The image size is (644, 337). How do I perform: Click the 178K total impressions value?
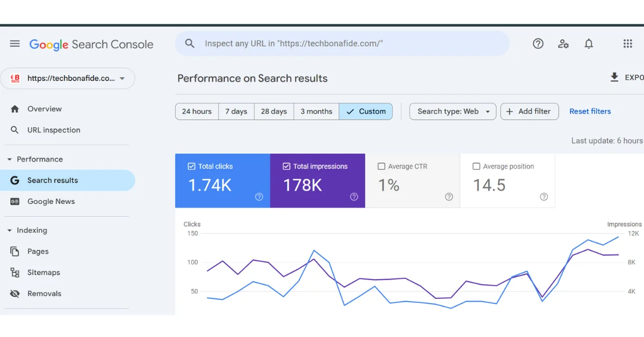click(303, 186)
